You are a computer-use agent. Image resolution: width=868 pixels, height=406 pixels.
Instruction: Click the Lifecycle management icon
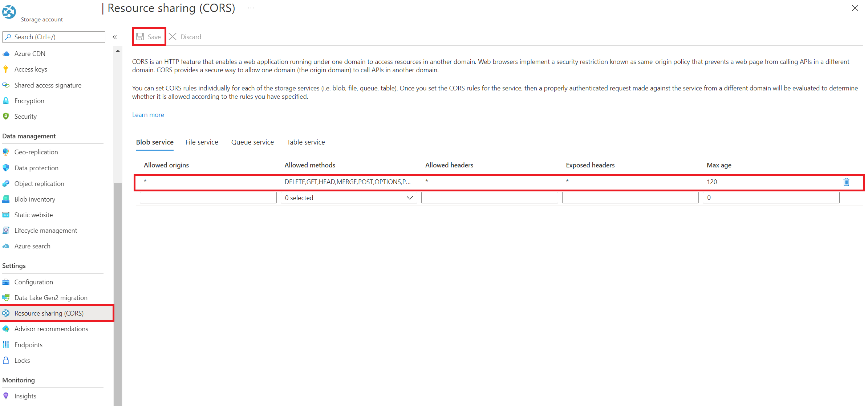pos(6,231)
